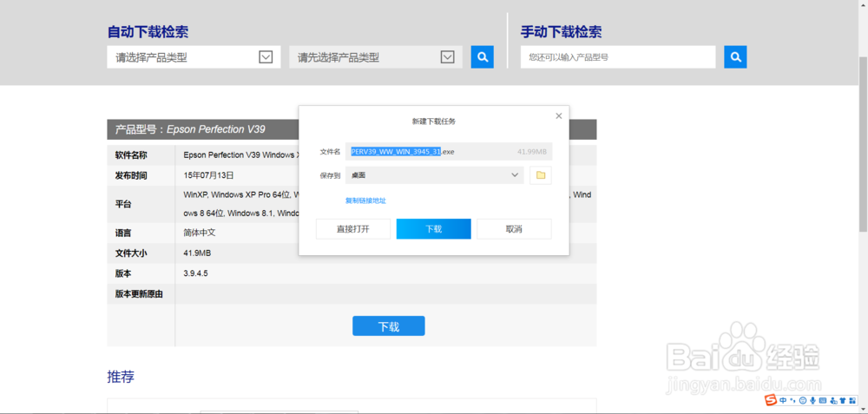Toggle Sogou punctuation mode icon

pyautogui.click(x=792, y=400)
